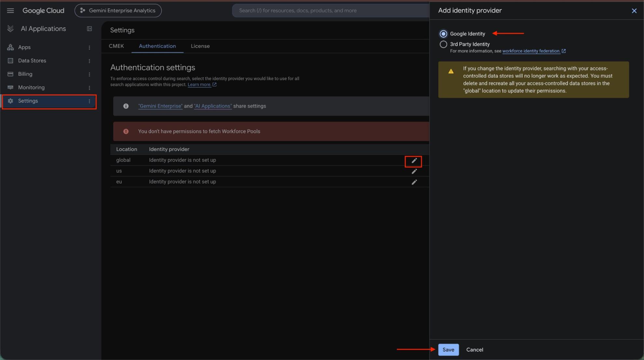The image size is (644, 360).
Task: Edit identity provider for global location
Action: [x=414, y=161]
